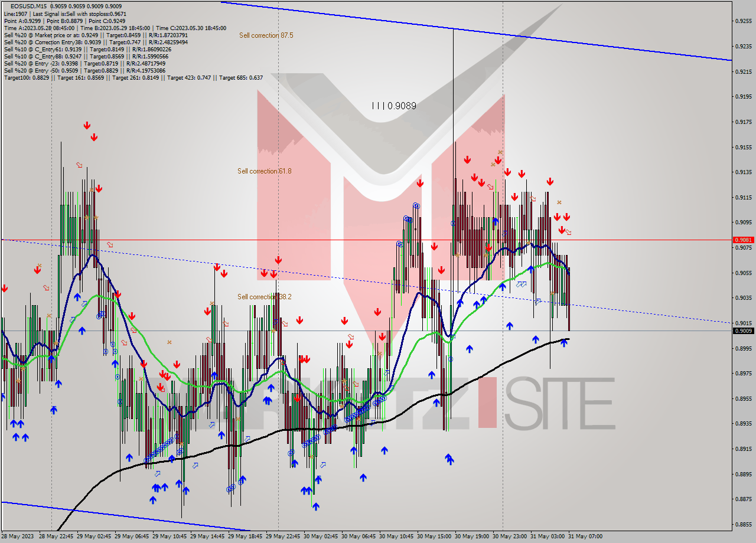Click the 0.9095 price axis label
756x543 pixels.
(x=742, y=223)
